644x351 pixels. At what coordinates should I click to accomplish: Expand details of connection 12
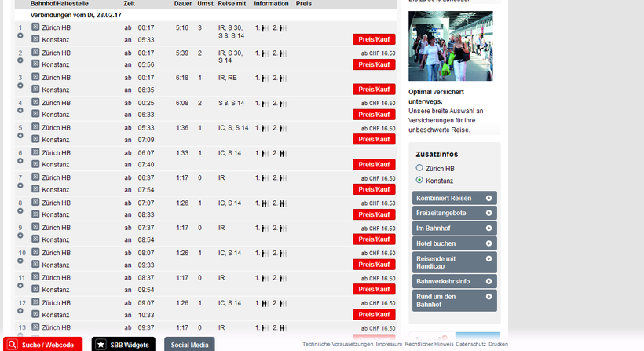pos(20,311)
